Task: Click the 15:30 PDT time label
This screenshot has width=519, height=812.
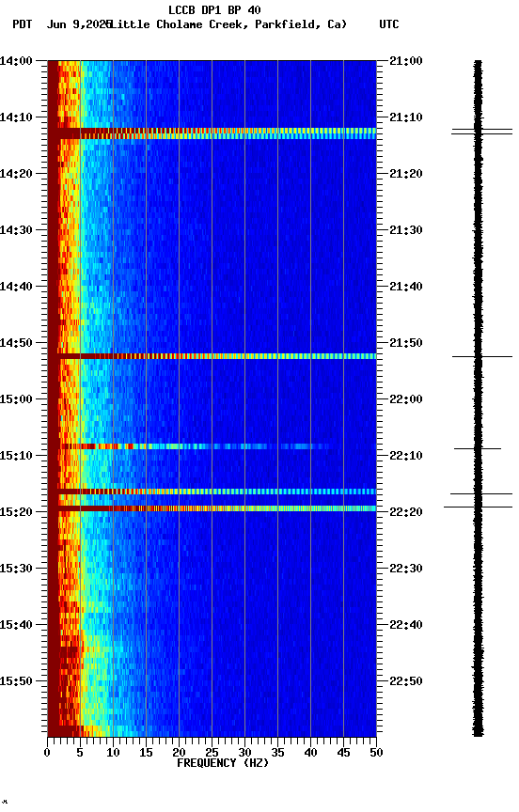Action: coord(16,570)
